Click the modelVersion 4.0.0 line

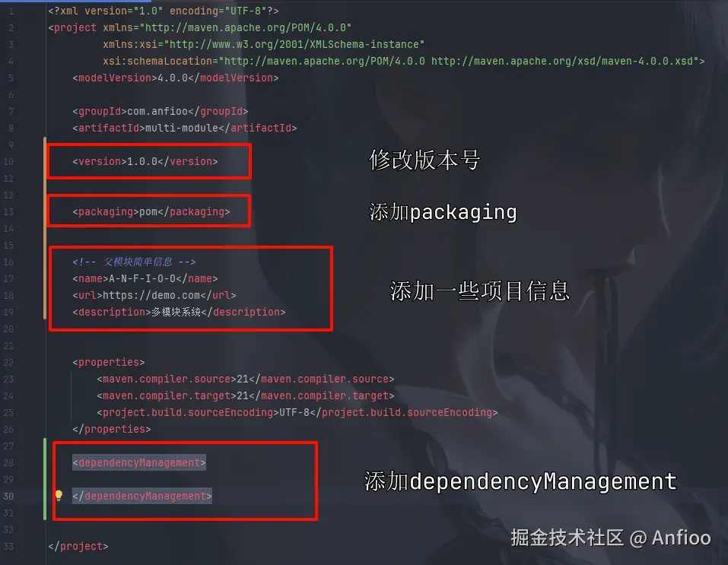(176, 78)
